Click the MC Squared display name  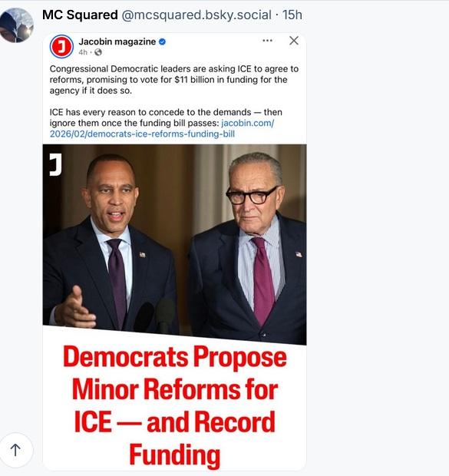80,15
